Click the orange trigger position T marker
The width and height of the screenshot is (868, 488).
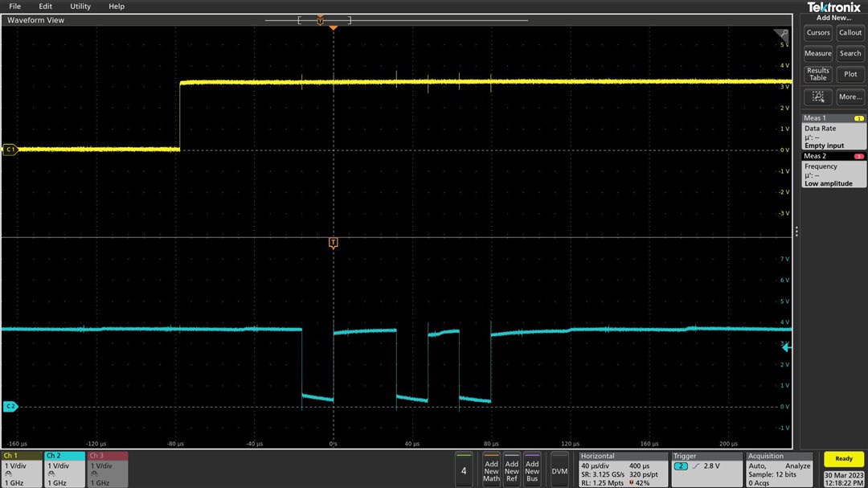(333, 243)
